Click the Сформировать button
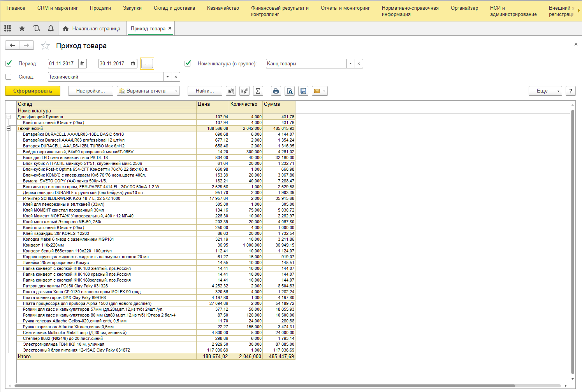Screen dimensions: 582x392 pyautogui.click(x=33, y=91)
